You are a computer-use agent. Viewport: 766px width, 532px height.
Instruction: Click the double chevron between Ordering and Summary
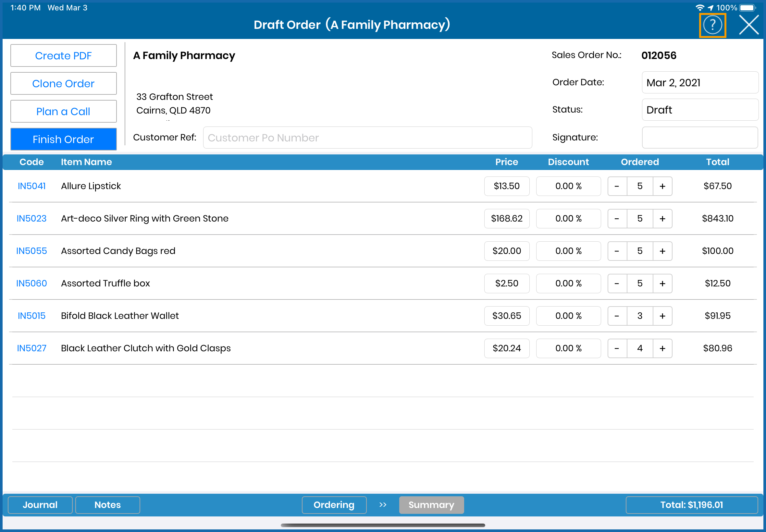coord(382,505)
